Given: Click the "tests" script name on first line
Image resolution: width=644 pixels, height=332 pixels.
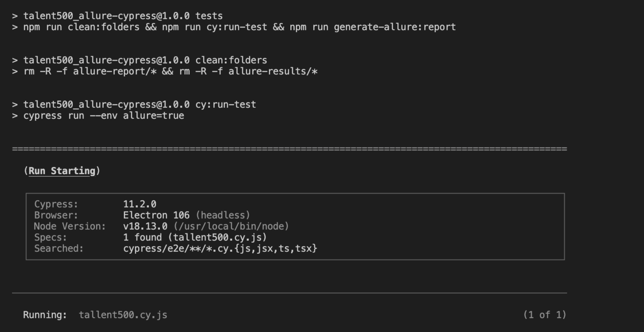Looking at the screenshot, I should (x=209, y=16).
